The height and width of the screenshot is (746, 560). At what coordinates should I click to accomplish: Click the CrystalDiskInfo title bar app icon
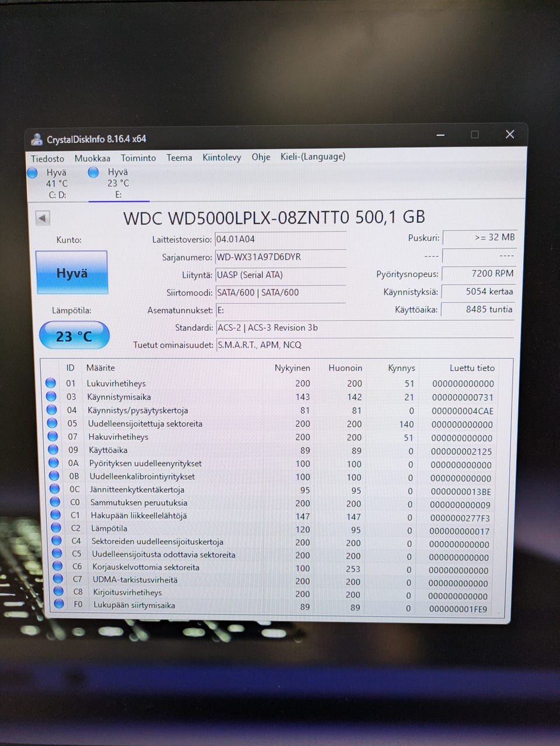pyautogui.click(x=37, y=139)
